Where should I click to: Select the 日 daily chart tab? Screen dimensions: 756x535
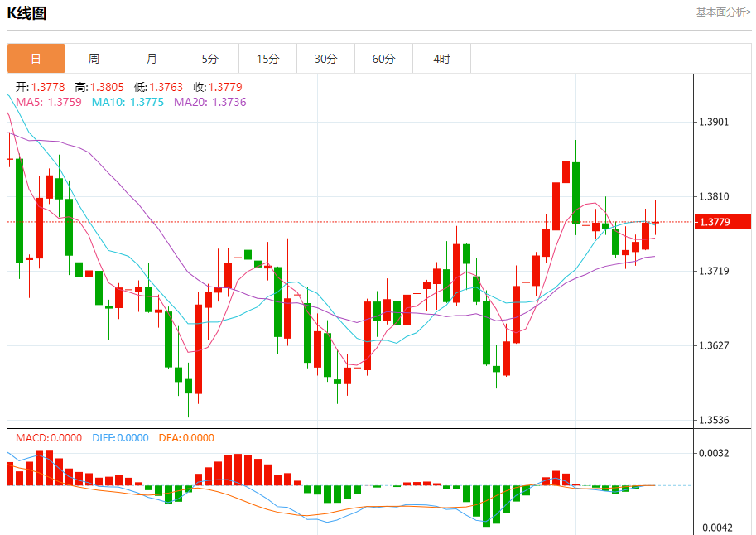pos(36,59)
